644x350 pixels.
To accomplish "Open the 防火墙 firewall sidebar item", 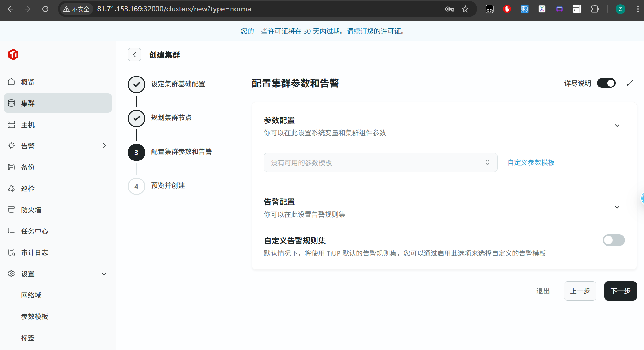I will pyautogui.click(x=31, y=210).
